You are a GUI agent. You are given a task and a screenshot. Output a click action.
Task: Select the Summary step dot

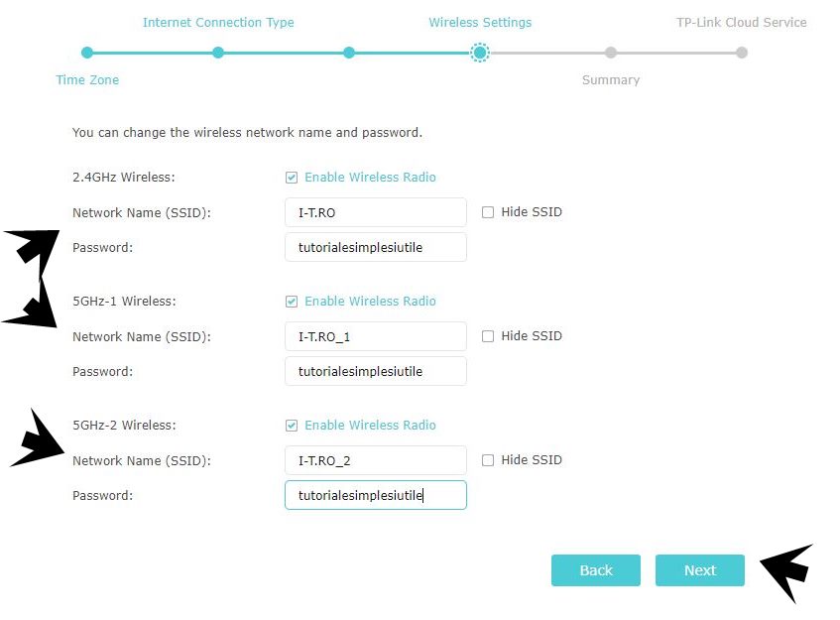[611, 53]
